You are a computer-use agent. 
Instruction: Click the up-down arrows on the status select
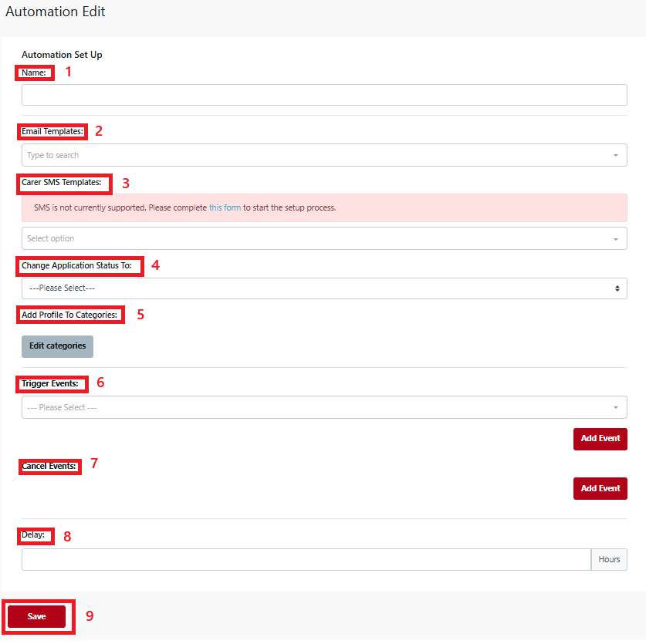point(617,288)
